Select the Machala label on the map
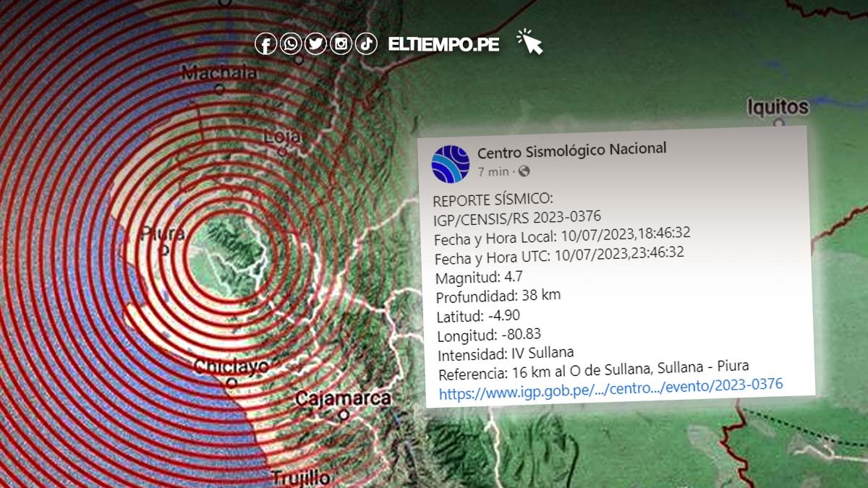Screen dimensions: 868x488 221,71
